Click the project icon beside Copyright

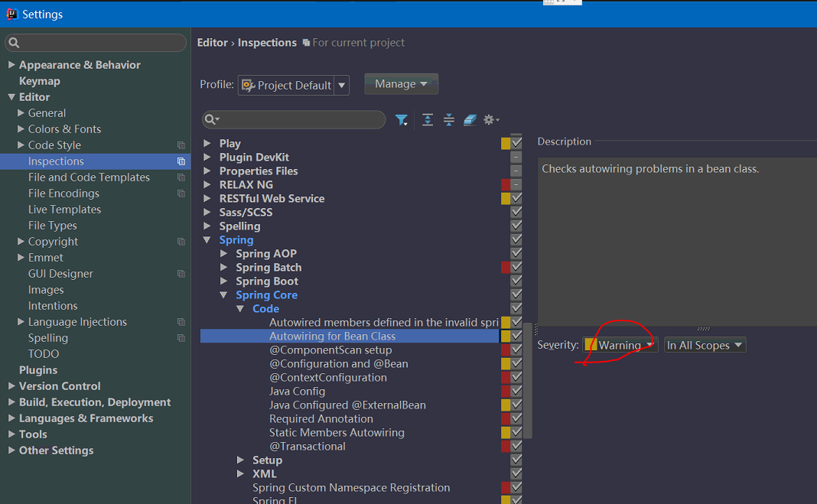[x=181, y=242]
